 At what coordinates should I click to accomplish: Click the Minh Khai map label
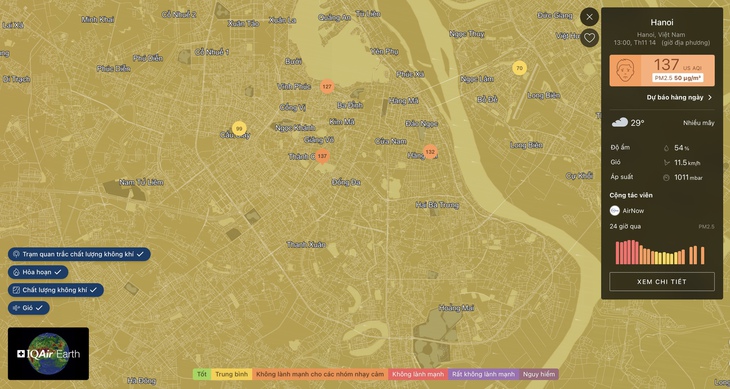pos(98,20)
